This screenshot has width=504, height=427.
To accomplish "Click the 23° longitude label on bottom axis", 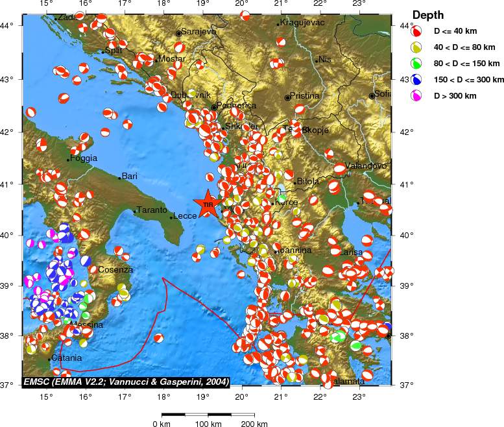I will click(359, 396).
